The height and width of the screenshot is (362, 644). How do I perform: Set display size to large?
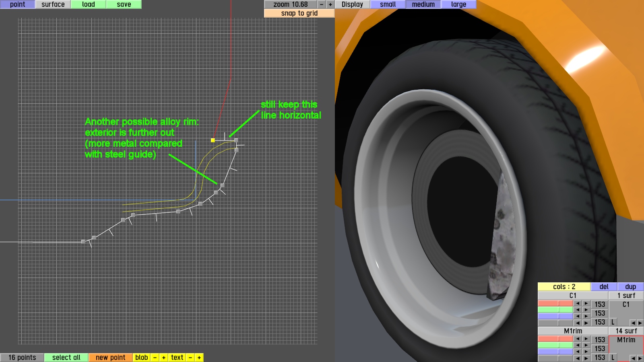(458, 4)
